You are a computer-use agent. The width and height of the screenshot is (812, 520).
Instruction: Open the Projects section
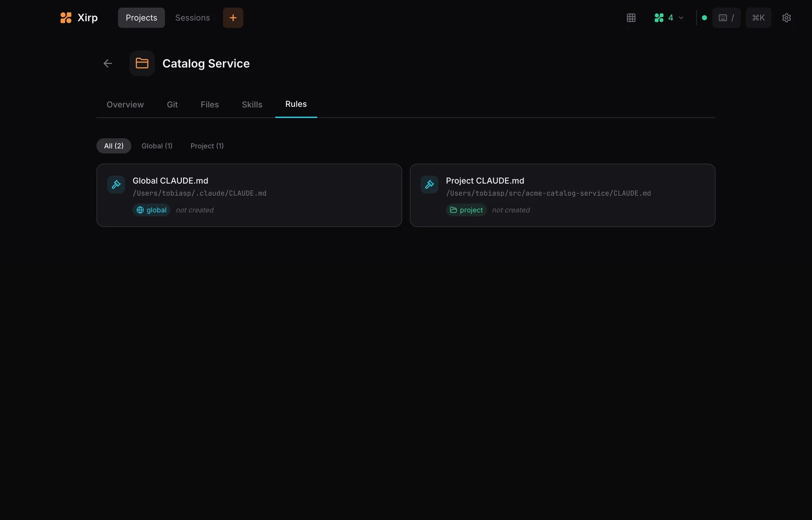point(141,18)
